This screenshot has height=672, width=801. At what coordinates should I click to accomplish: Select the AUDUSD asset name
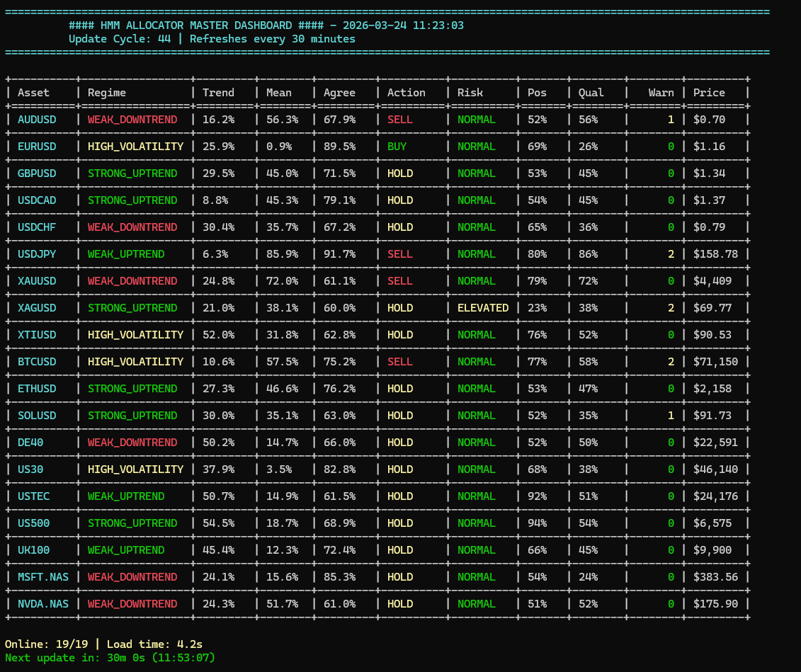point(37,120)
